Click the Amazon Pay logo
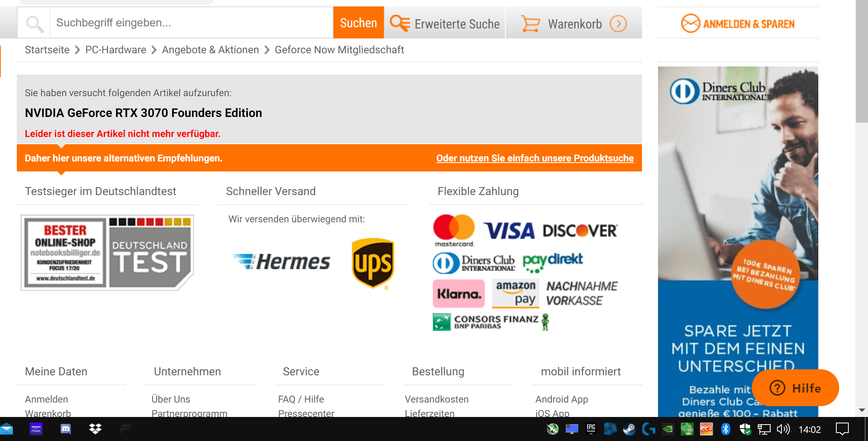868x441 pixels. click(516, 294)
